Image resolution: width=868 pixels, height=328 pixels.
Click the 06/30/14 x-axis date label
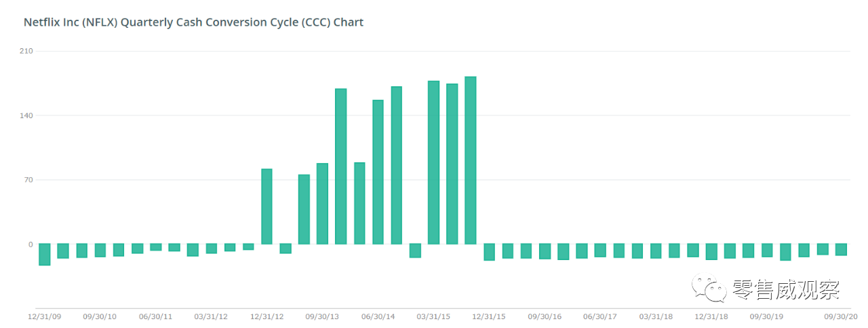(378, 316)
